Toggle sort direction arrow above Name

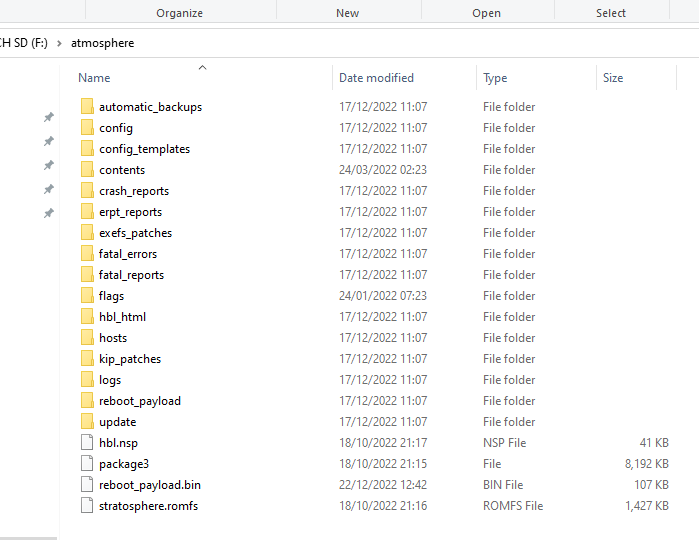202,67
